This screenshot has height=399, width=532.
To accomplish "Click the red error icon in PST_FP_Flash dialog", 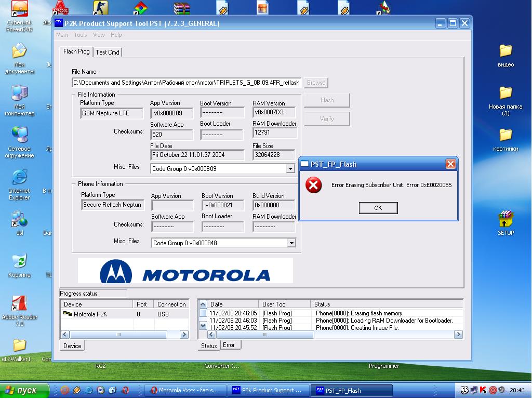I will pos(313,185).
